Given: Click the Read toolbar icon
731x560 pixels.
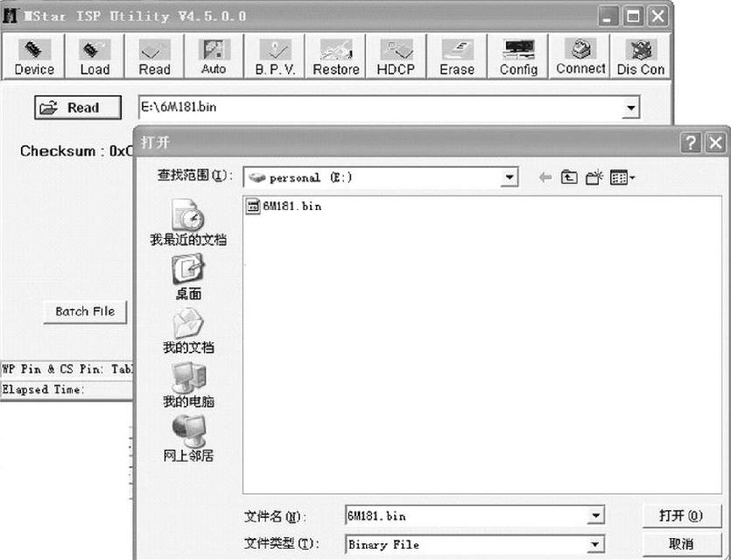Looking at the screenshot, I should click(154, 56).
